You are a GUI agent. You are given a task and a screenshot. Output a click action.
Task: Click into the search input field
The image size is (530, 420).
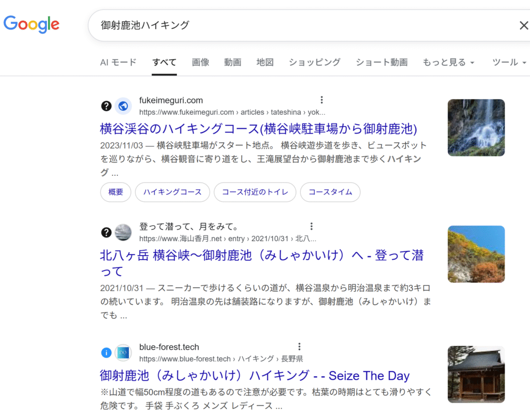coord(300,25)
